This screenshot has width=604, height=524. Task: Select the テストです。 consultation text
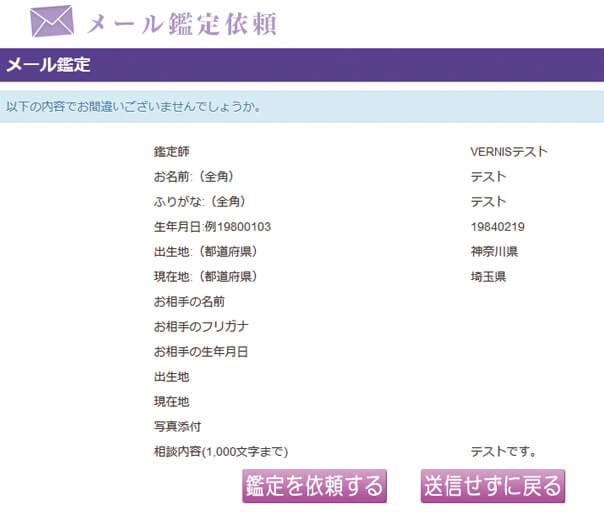click(x=504, y=451)
